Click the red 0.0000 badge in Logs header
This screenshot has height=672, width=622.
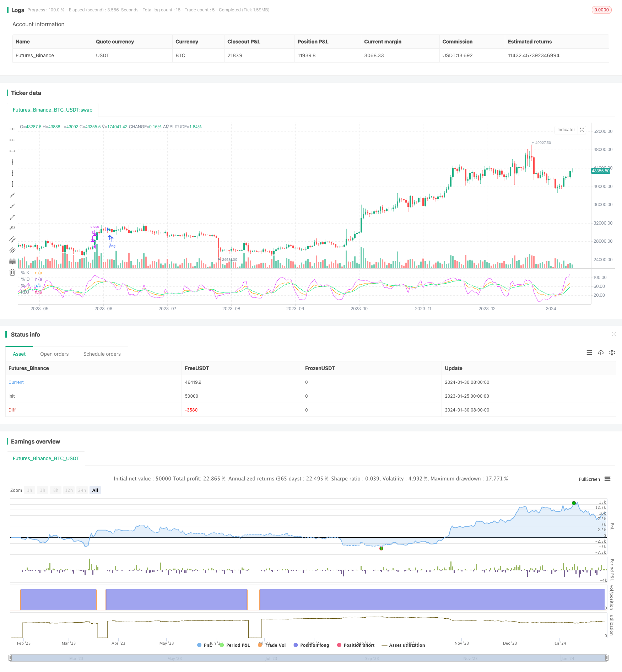(x=601, y=10)
